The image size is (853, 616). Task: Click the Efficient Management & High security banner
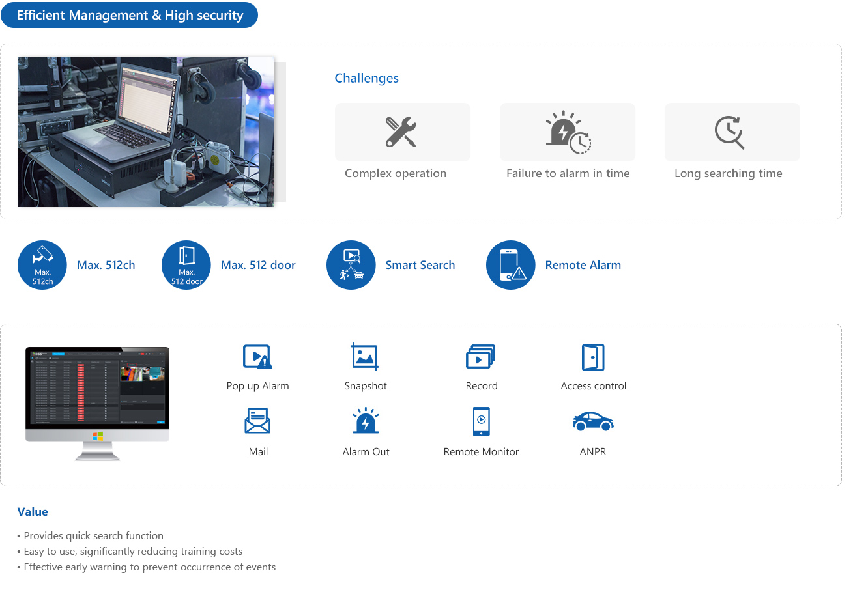[x=130, y=15]
